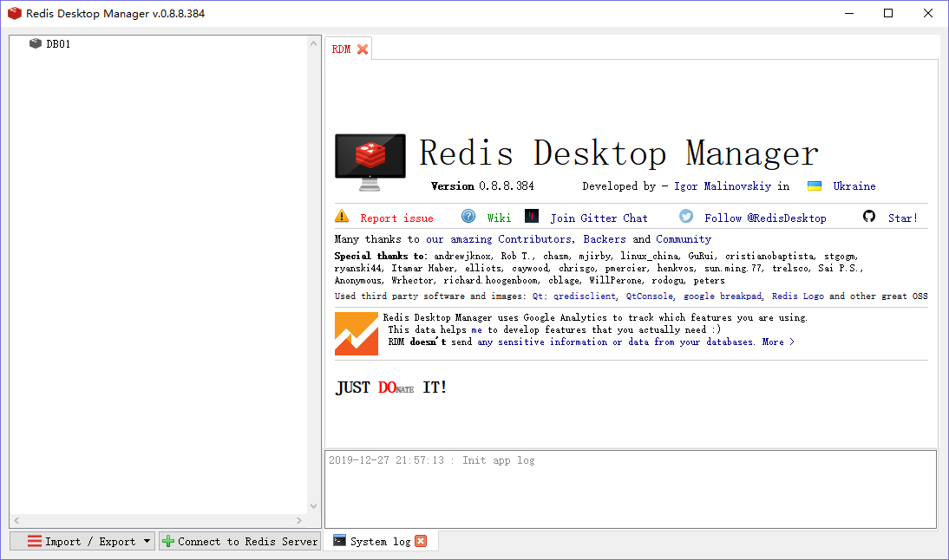Image resolution: width=949 pixels, height=560 pixels.
Task: Open the Import / Export dropdown arrow
Action: point(147,541)
